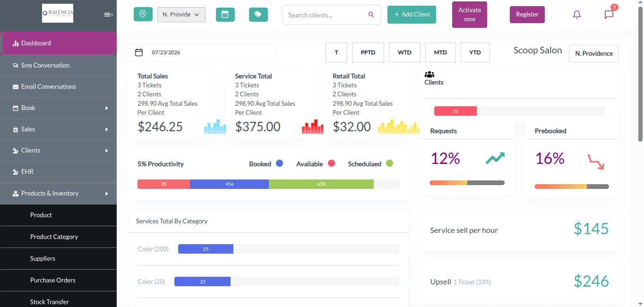The height and width of the screenshot is (307, 644).
Task: Open the N. Provide location dropdown
Action: point(181,15)
